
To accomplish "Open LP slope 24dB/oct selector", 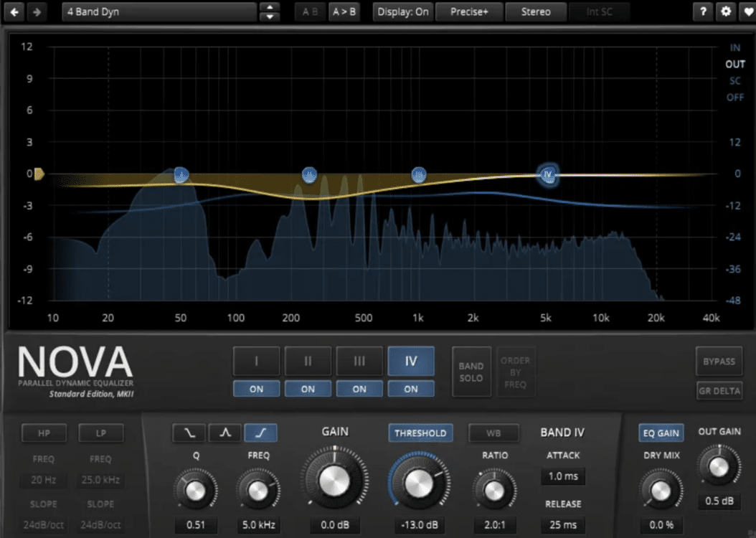I will 100,525.
